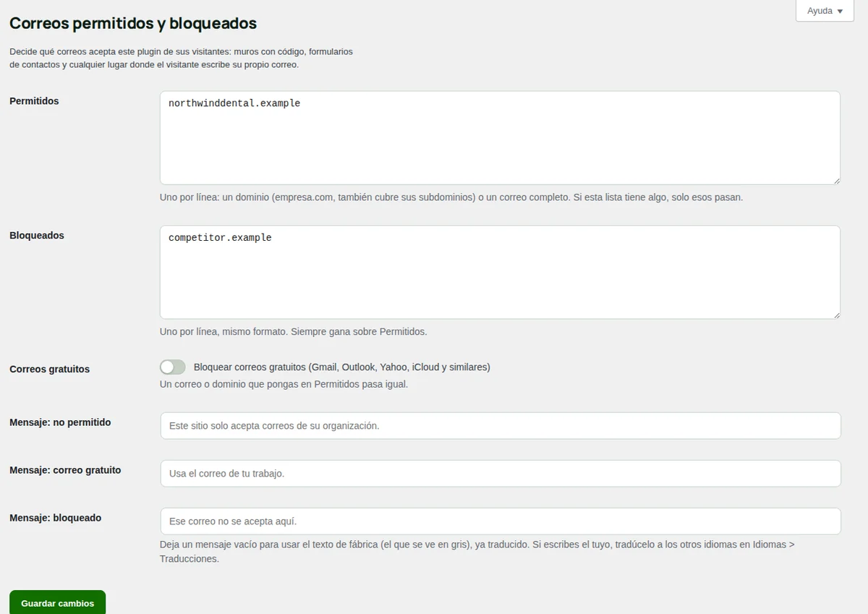Focus the Mensaje: no permitido field
Screen dimensions: 868x614
click(x=501, y=426)
